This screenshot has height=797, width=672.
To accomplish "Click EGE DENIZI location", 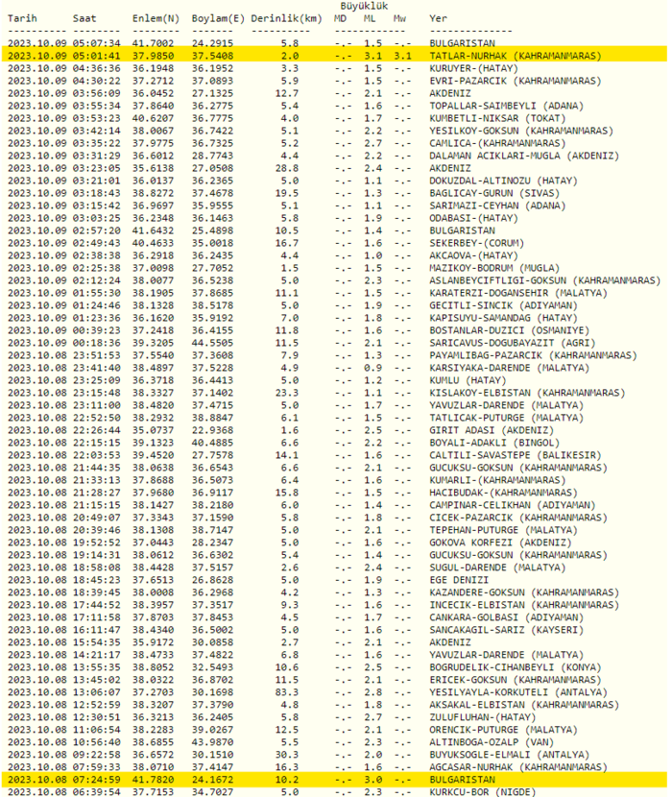I will tap(459, 580).
